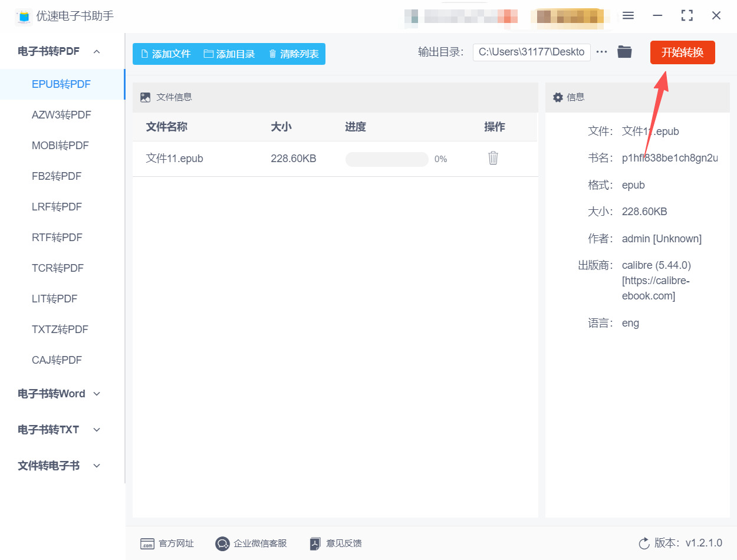
Task: Expand the 文件转电子书 section
Action: 96,466
